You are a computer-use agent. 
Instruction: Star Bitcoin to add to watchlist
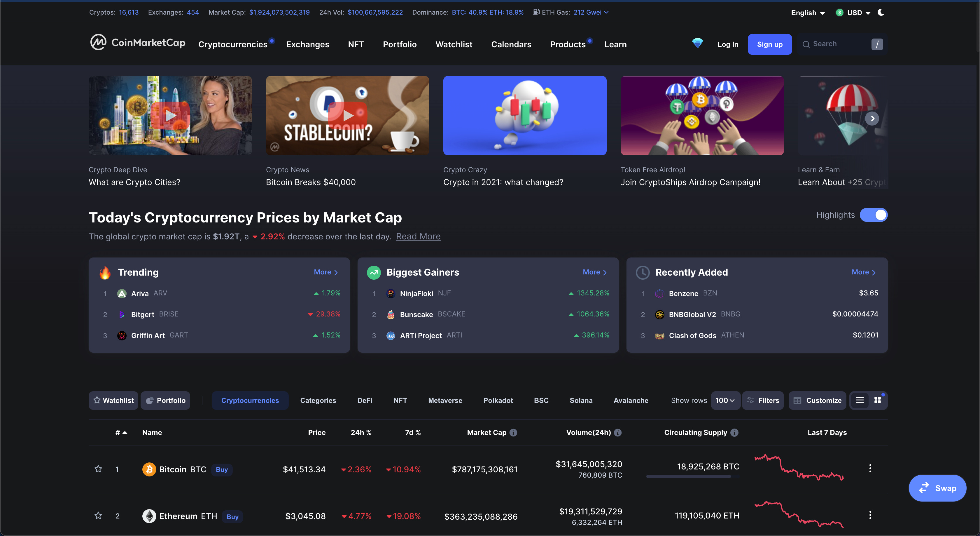click(98, 469)
